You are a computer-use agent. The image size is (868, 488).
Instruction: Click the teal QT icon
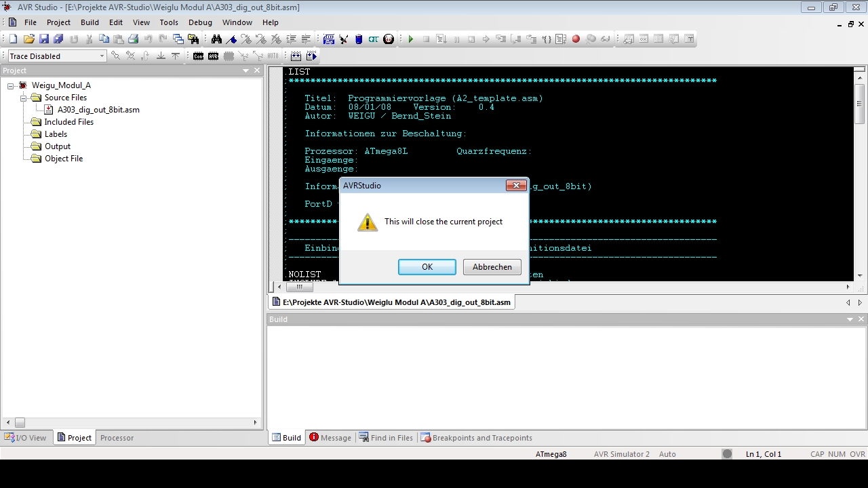coord(374,39)
